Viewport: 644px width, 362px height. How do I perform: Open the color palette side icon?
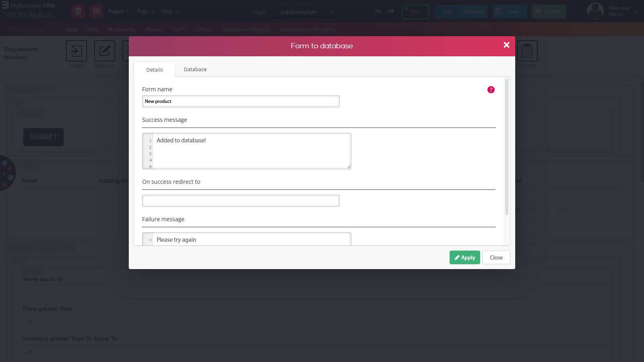6,173
